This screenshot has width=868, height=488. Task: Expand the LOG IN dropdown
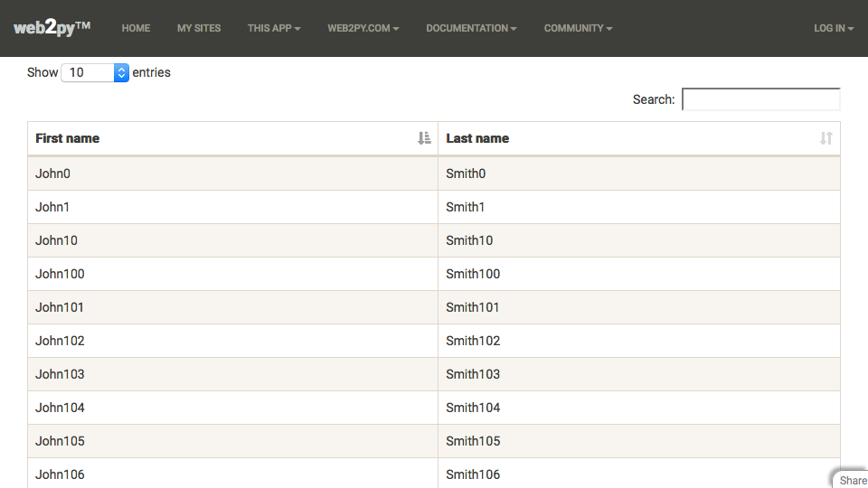(834, 28)
